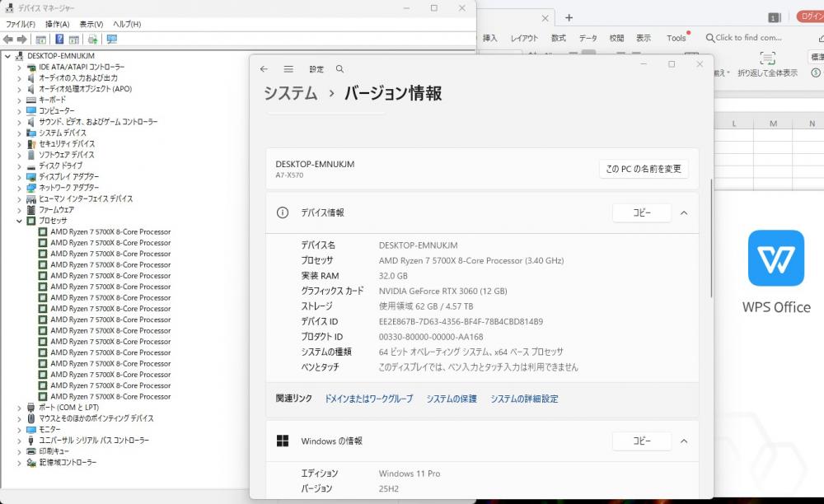Image resolution: width=824 pixels, height=504 pixels.
Task: Scan for hardware changes monitor icon
Action: tap(112, 40)
